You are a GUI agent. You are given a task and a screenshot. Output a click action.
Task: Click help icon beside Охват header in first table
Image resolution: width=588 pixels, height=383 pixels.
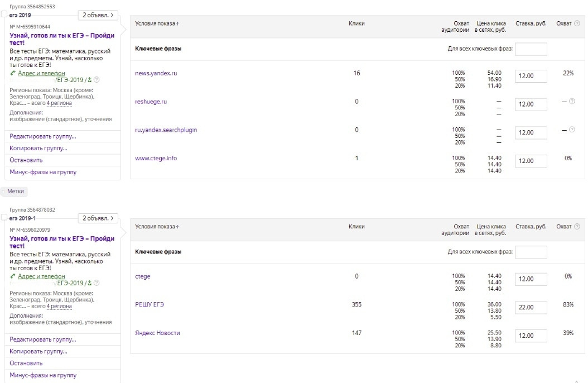[x=577, y=23]
